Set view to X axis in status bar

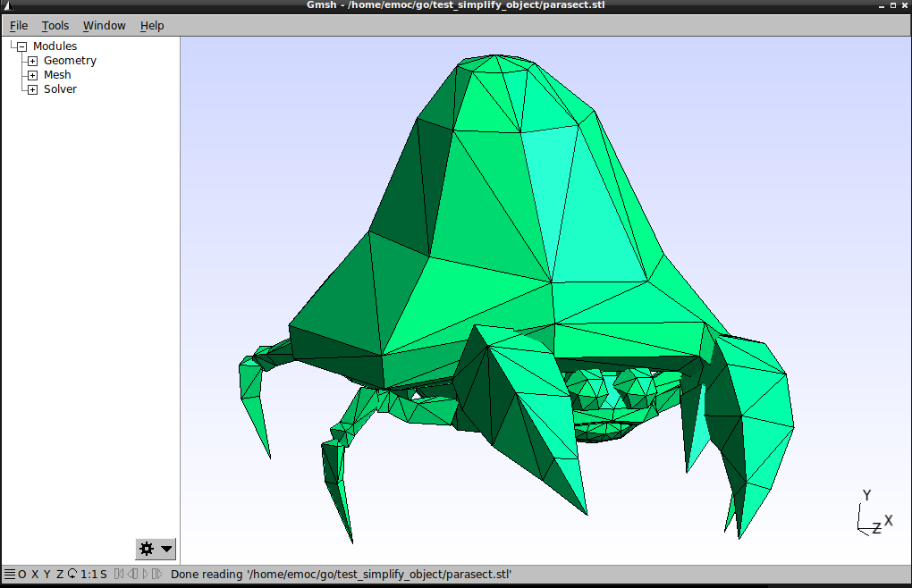point(35,574)
